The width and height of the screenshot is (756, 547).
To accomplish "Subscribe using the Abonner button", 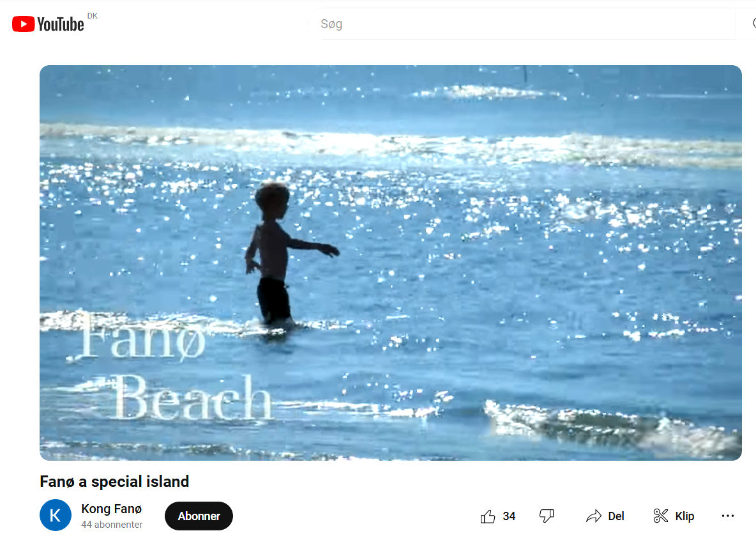I will (199, 516).
